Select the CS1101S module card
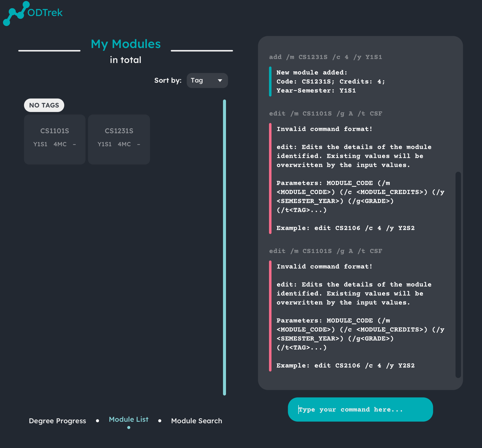This screenshot has height=448, width=482. click(55, 139)
